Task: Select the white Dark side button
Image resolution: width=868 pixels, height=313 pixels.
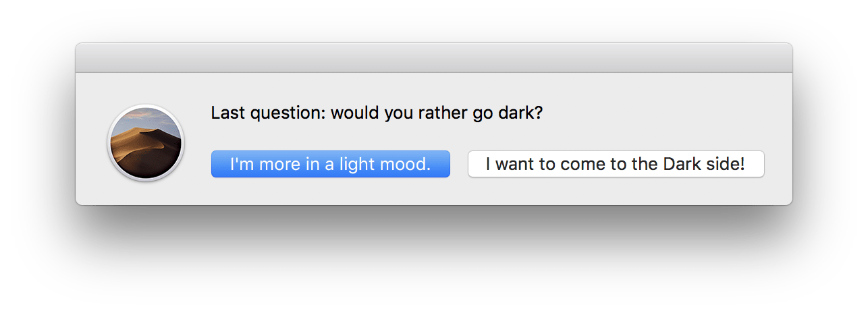Action: point(616,164)
